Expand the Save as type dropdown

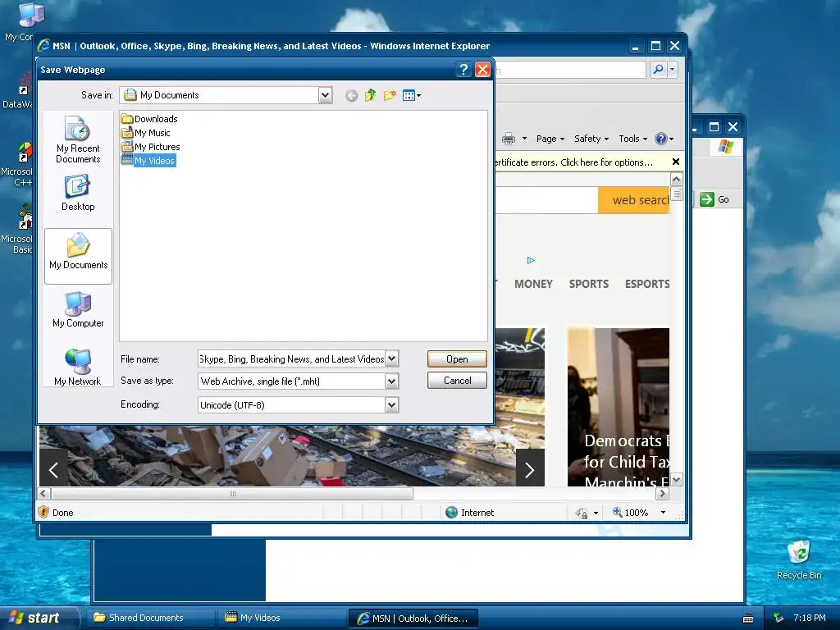(392, 381)
